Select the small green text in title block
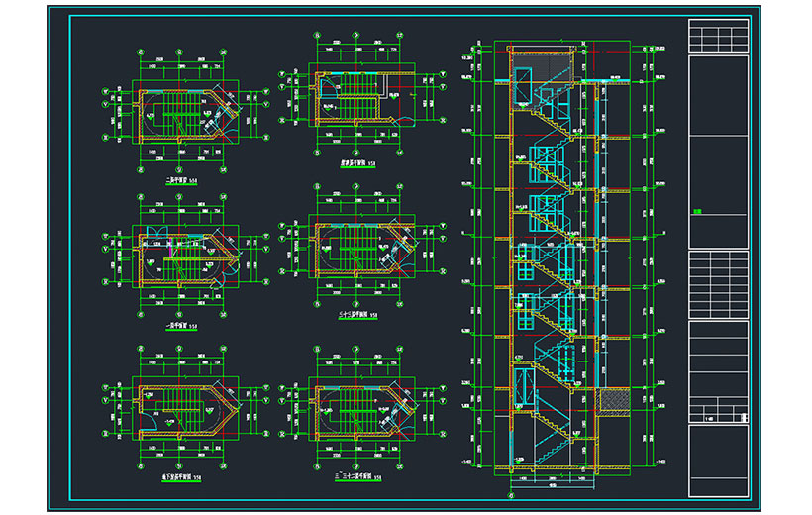The height and width of the screenshot is (515, 812). [697, 211]
